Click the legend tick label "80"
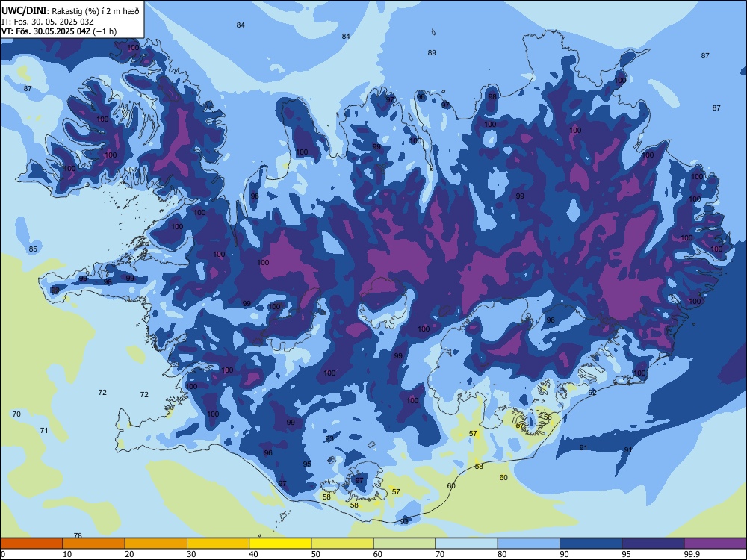 click(503, 554)
